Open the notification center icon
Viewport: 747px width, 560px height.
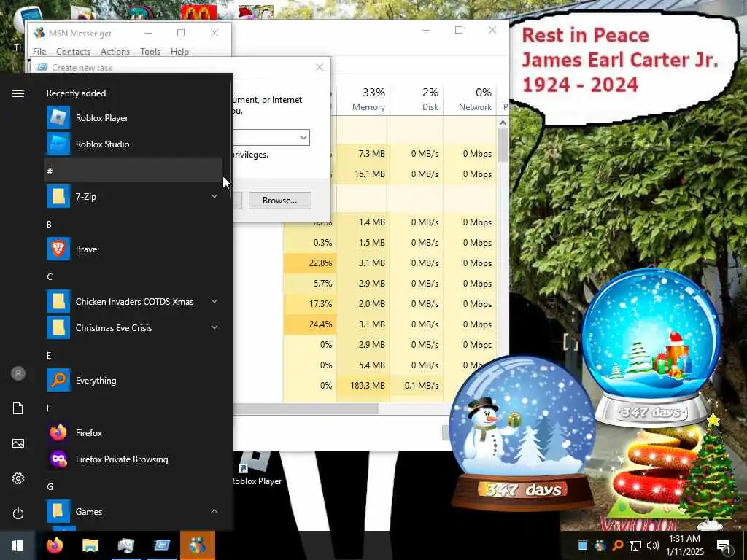724,545
